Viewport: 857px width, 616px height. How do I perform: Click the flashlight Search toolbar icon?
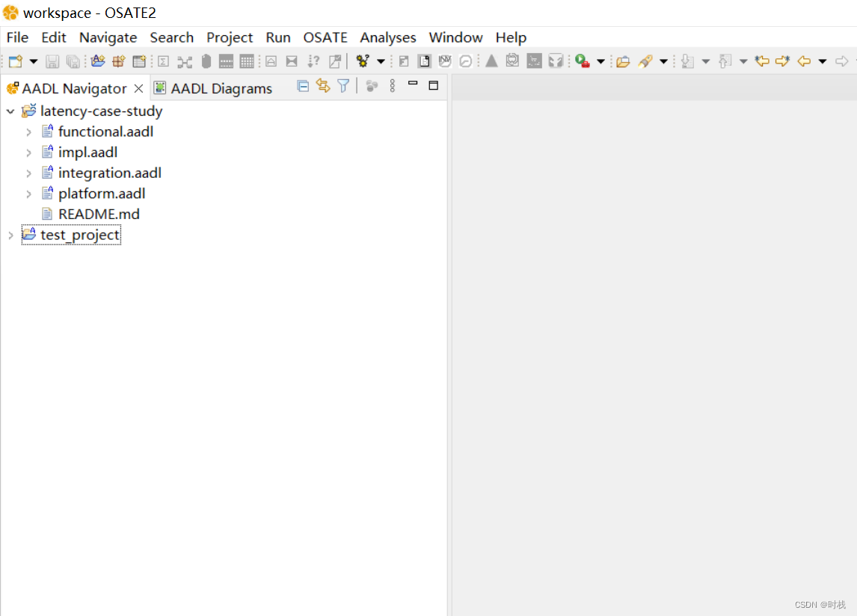tap(645, 61)
